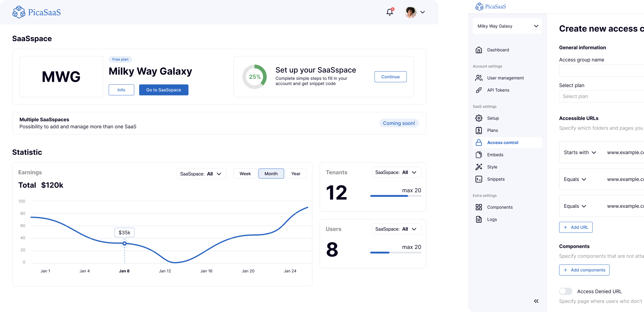Image resolution: width=644 pixels, height=312 pixels.
Task: Switch earnings chart to Year view
Action: (x=296, y=174)
